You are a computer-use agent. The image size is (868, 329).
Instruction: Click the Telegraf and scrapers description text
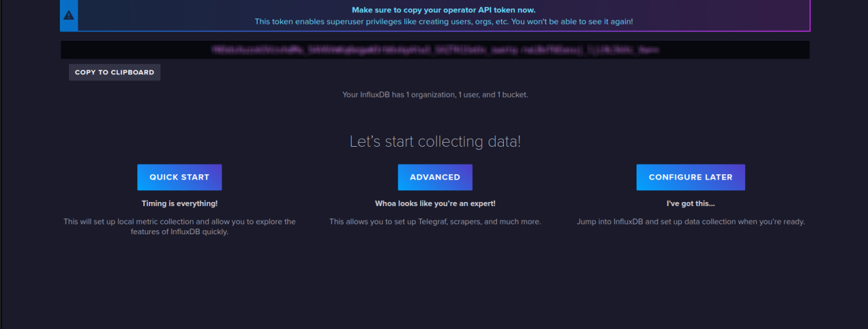point(435,222)
